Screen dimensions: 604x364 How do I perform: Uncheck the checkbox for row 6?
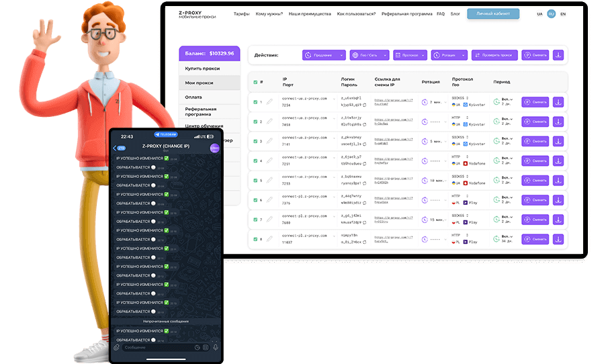(x=255, y=200)
